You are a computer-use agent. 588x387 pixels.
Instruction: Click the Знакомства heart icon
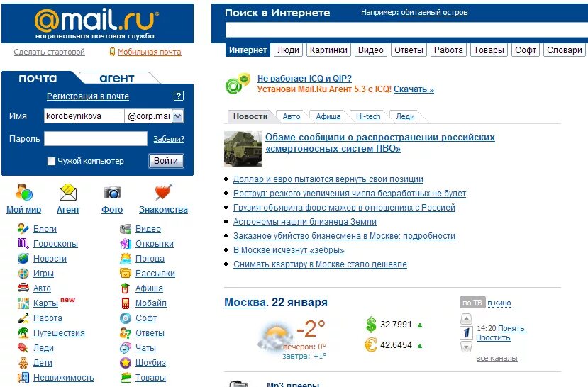[163, 192]
